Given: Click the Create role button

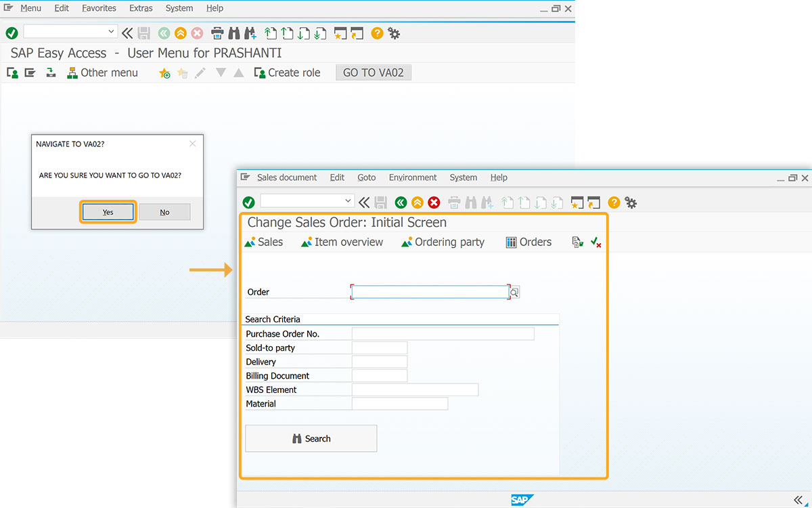Looking at the screenshot, I should [x=287, y=72].
